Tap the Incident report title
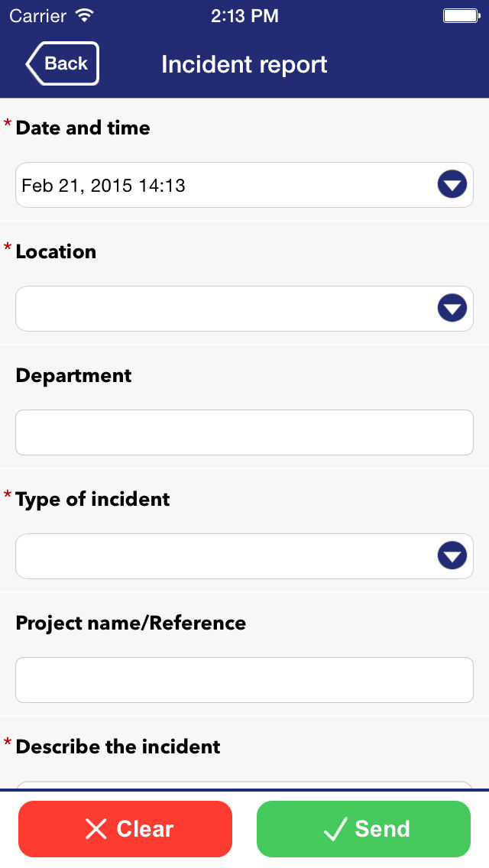Image resolution: width=489 pixels, height=868 pixels. point(244,64)
